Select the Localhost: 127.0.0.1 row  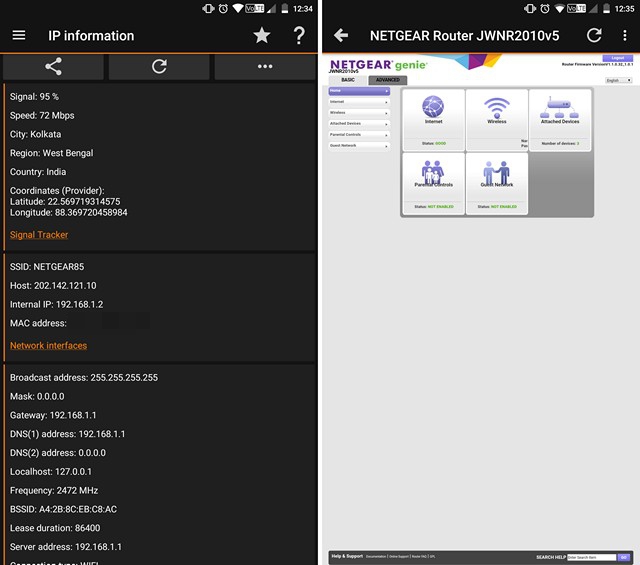51,472
